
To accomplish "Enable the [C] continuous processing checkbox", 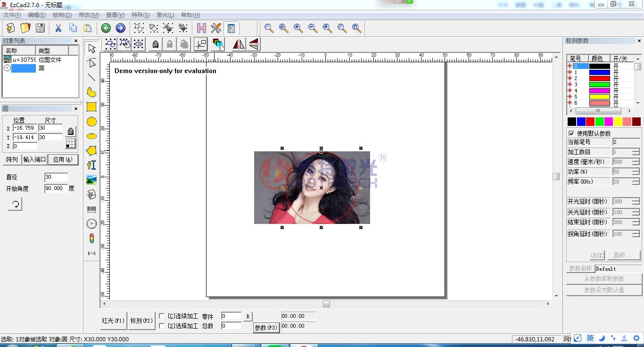I will [162, 316].
